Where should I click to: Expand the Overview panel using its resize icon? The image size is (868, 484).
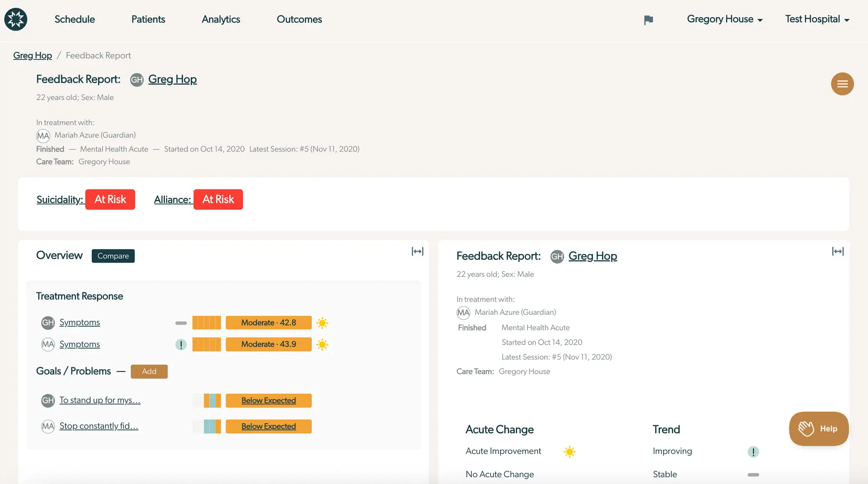tap(417, 251)
